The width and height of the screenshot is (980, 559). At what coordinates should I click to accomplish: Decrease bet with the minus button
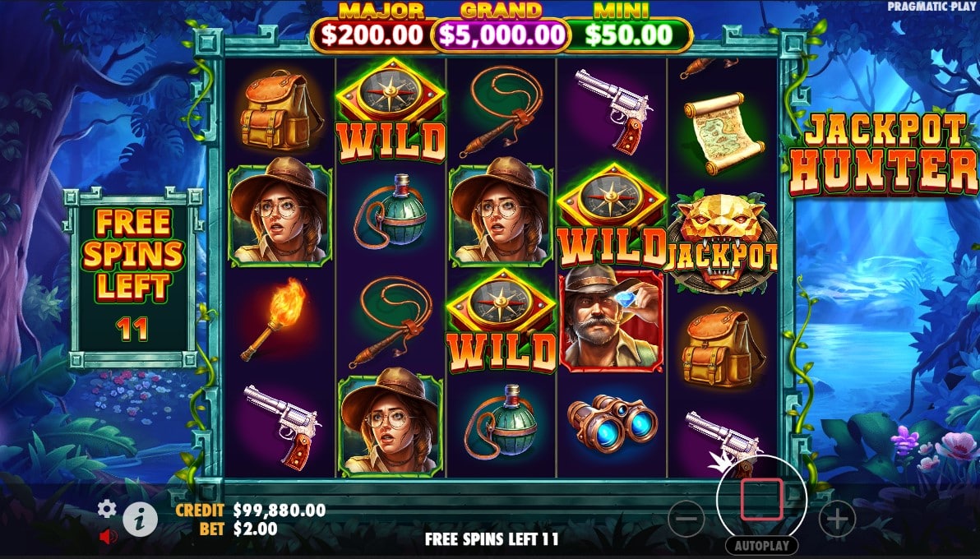click(x=686, y=519)
